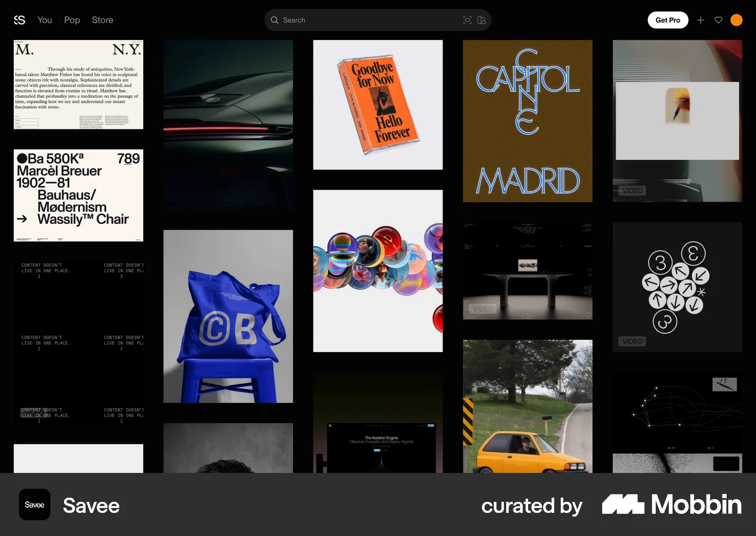Open the Iteration Engine website thumbnail
This screenshot has width=756, height=536.
point(378,422)
